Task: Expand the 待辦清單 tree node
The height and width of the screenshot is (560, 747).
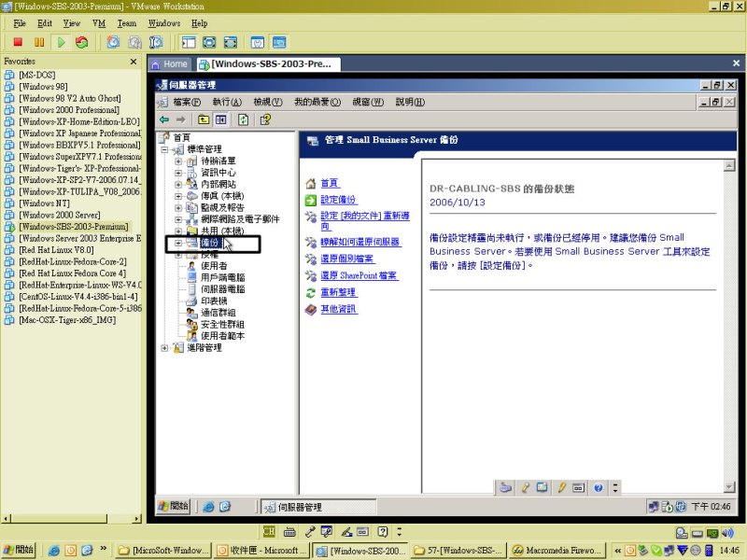Action: tap(177, 161)
